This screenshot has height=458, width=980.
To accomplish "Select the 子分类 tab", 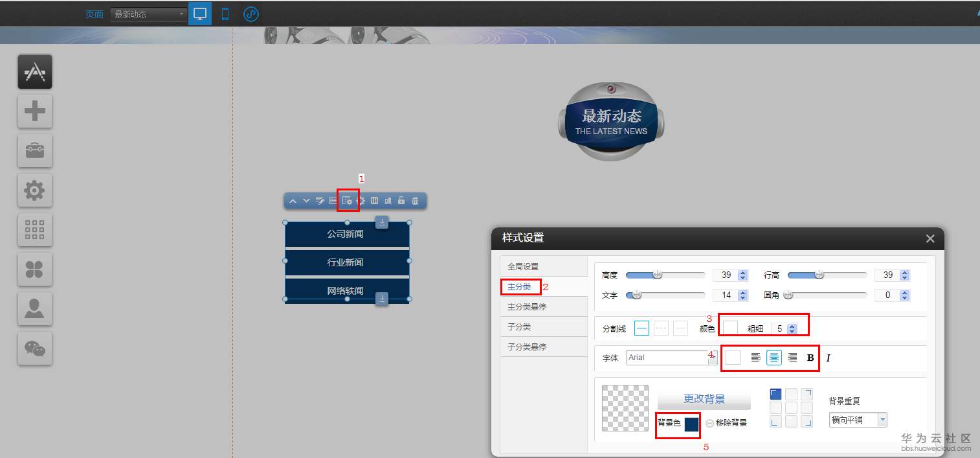I will [544, 326].
